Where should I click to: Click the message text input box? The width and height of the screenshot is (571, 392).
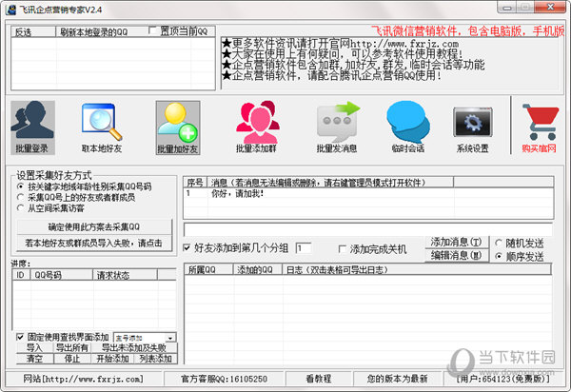pos(367,229)
